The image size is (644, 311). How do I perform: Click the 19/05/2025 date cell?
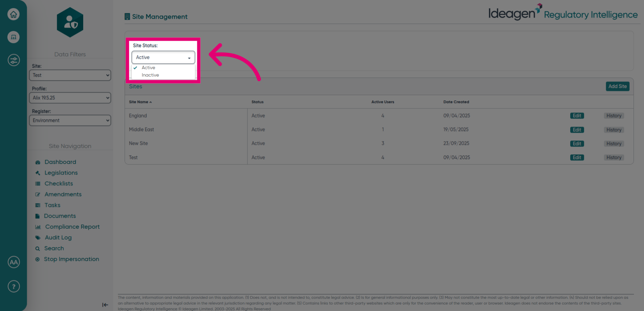(456, 129)
